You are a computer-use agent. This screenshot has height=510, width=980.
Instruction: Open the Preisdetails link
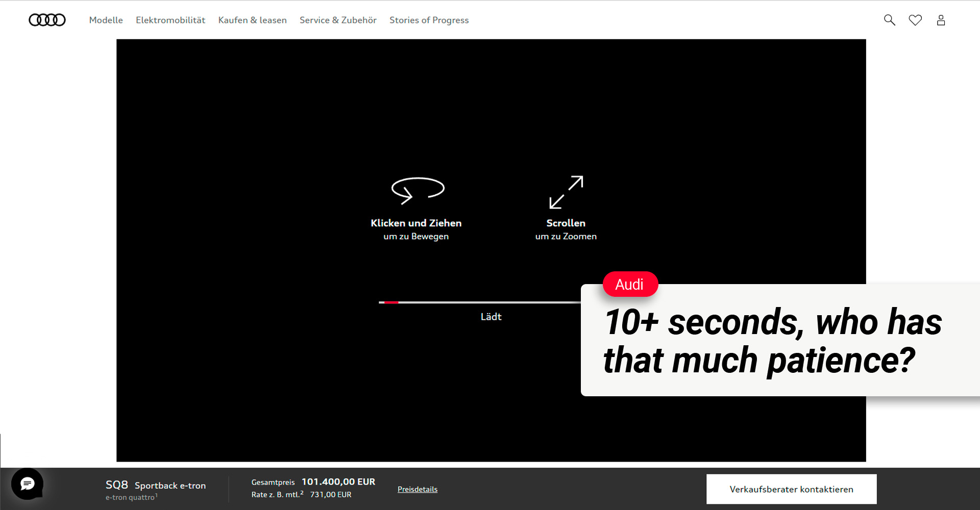point(417,489)
